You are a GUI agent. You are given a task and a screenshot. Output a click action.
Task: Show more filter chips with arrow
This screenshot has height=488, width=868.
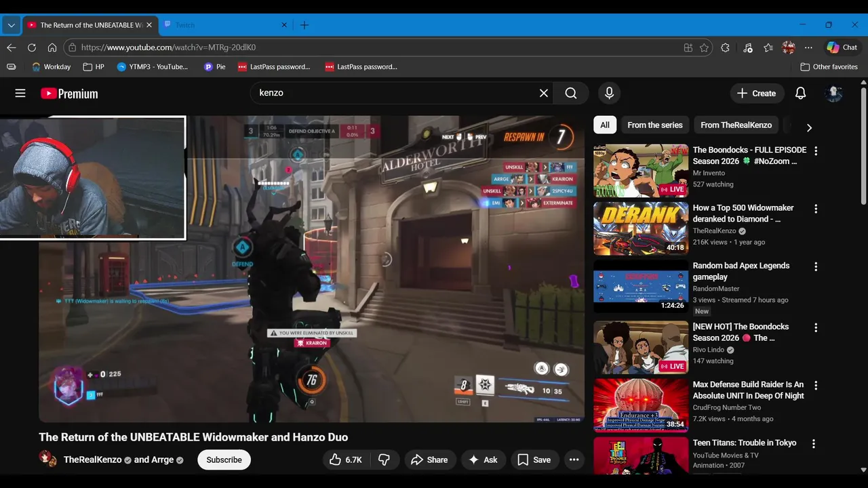point(809,127)
